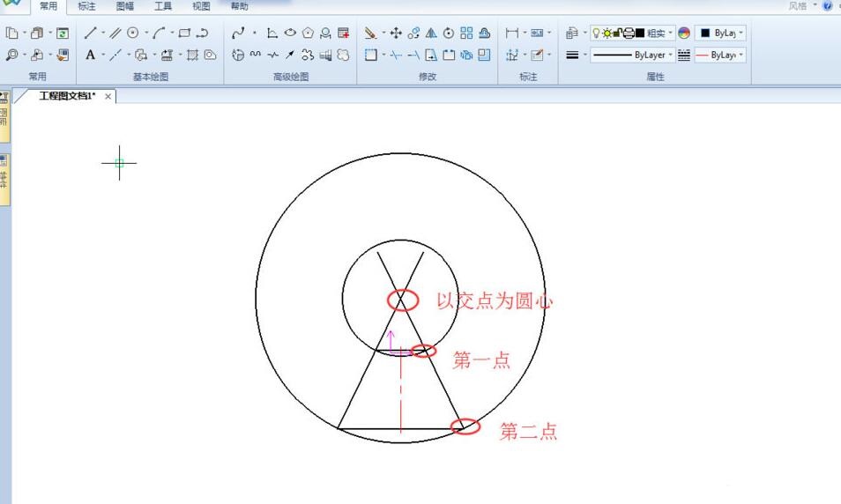Click the Update/refresh view icon
The width and height of the screenshot is (841, 504).
pos(63,33)
